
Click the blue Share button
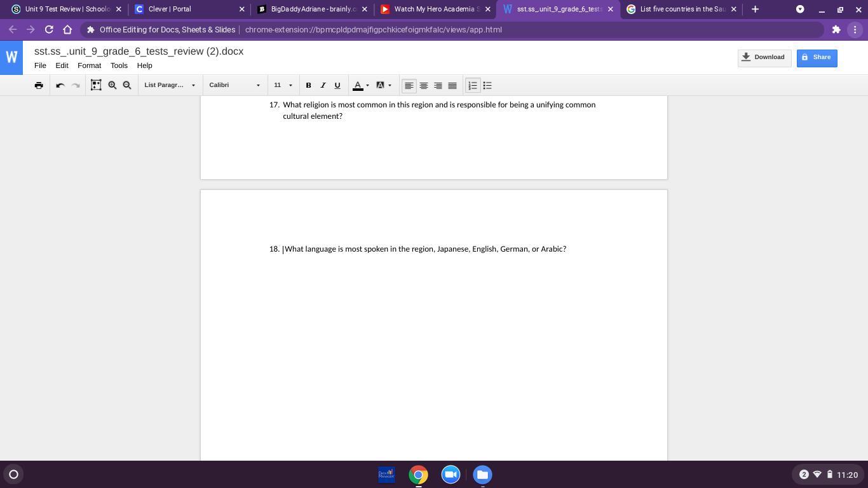pos(817,58)
